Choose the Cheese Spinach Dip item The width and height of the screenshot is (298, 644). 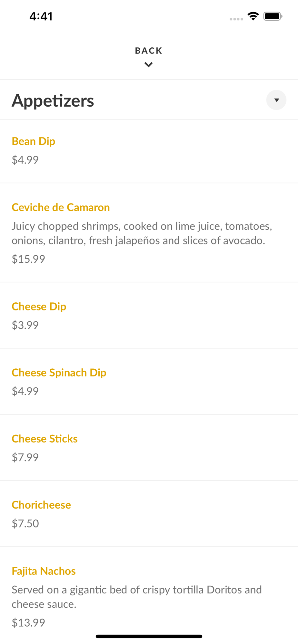click(x=59, y=373)
